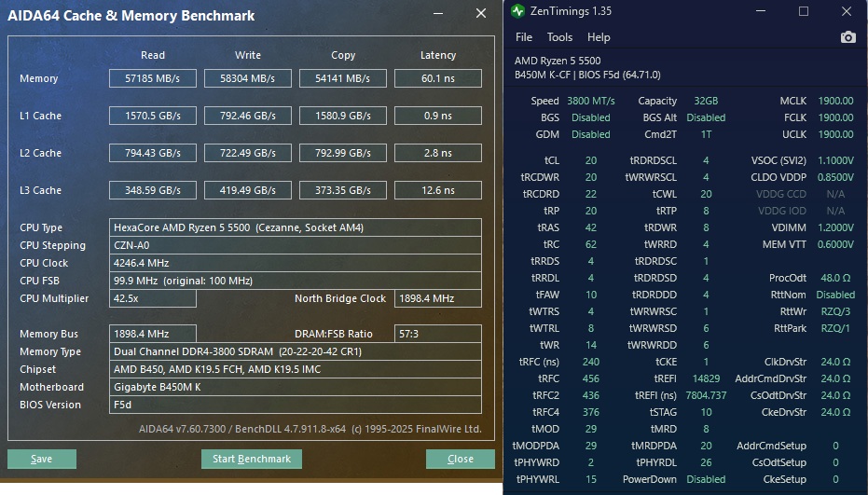Click the Read column header in AIDA64
The width and height of the screenshot is (868, 495).
point(153,55)
